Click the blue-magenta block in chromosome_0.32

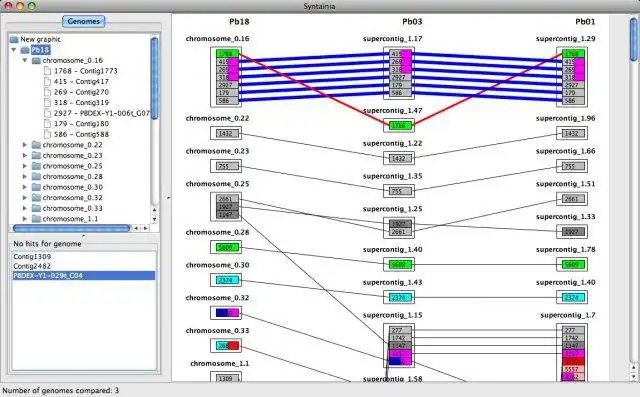pyautogui.click(x=227, y=313)
